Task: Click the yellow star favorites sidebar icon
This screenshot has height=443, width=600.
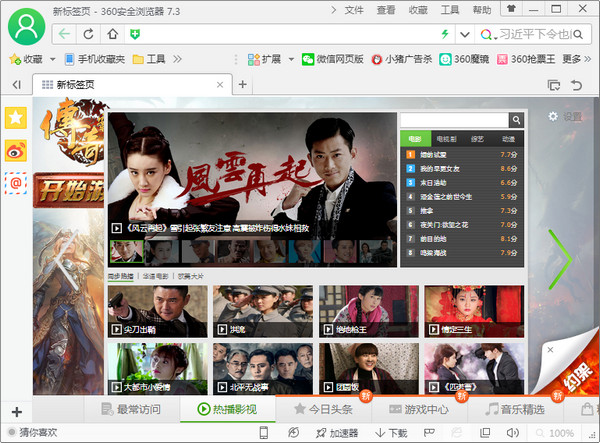Action: pos(16,117)
